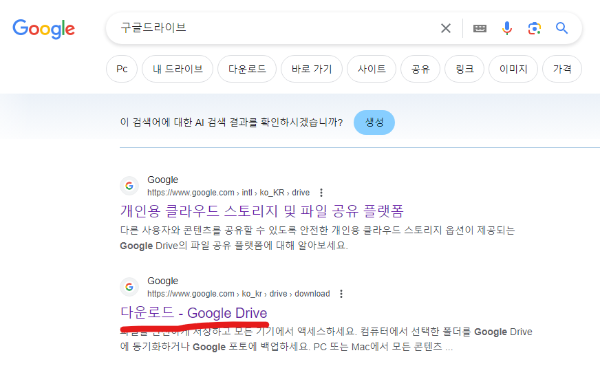Click the first result's description snippet
The image size is (600, 370).
click(317, 238)
